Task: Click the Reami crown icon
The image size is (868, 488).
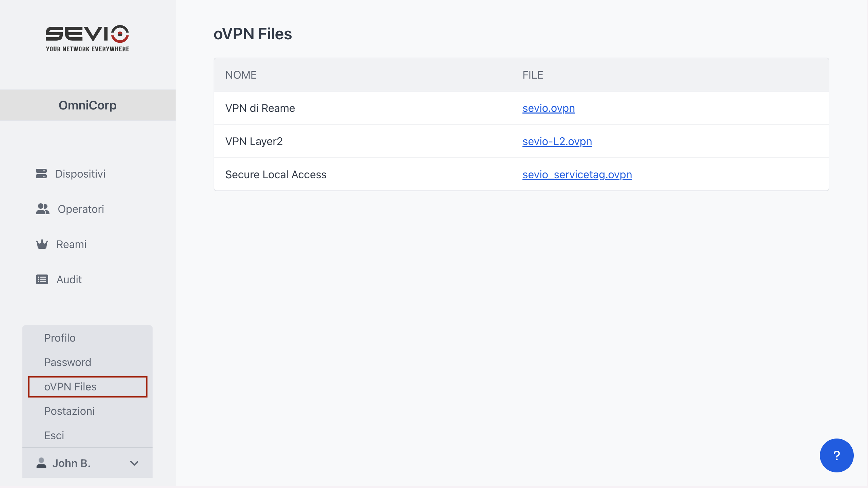Action: (42, 244)
